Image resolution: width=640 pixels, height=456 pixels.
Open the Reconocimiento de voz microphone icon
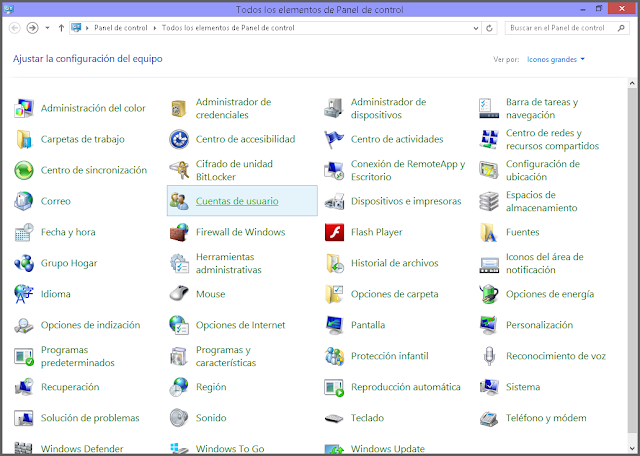(489, 356)
